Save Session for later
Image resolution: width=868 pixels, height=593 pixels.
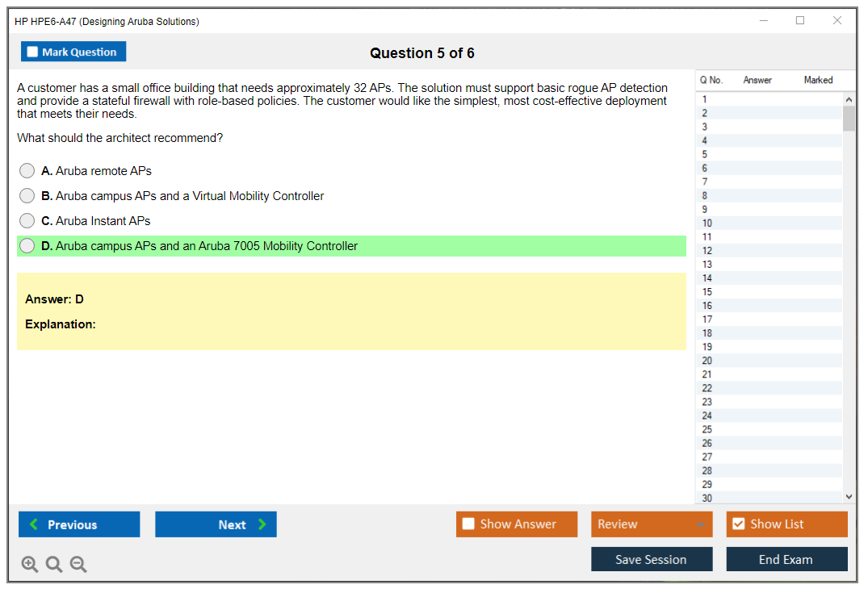tap(652, 559)
